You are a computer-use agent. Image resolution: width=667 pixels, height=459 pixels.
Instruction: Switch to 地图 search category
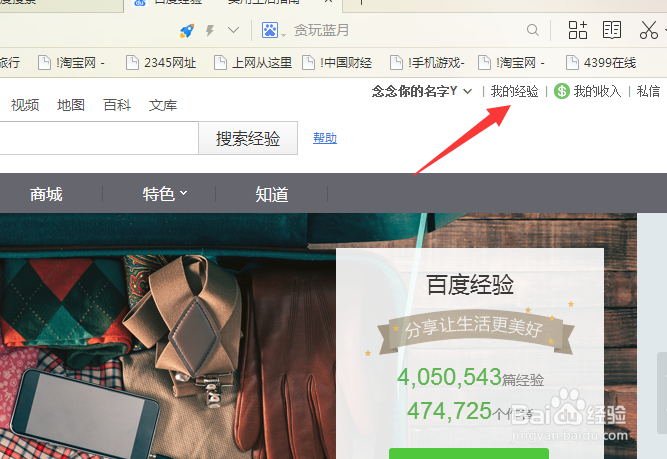(71, 105)
